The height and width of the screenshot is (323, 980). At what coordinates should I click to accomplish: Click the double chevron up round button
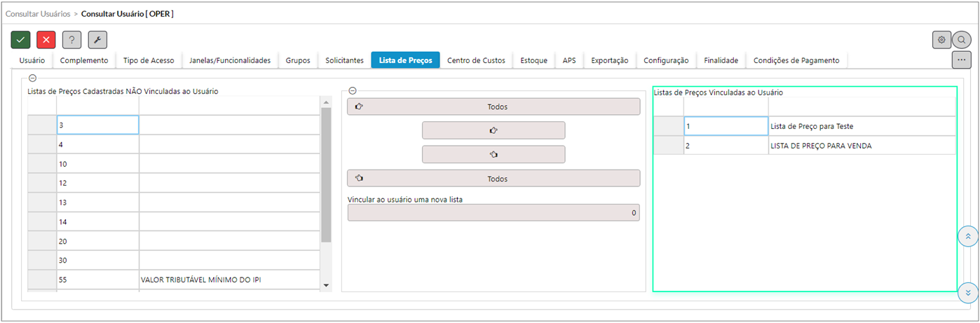pyautogui.click(x=967, y=237)
